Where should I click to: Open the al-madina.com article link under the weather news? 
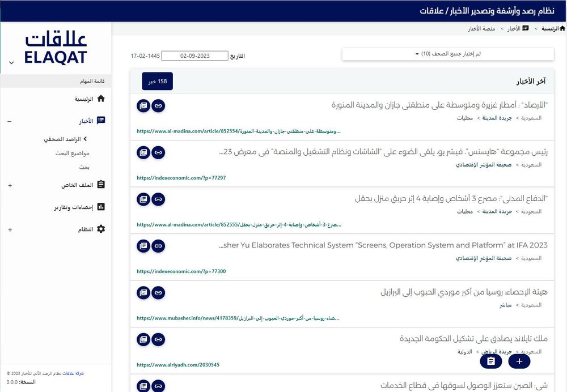(x=238, y=131)
